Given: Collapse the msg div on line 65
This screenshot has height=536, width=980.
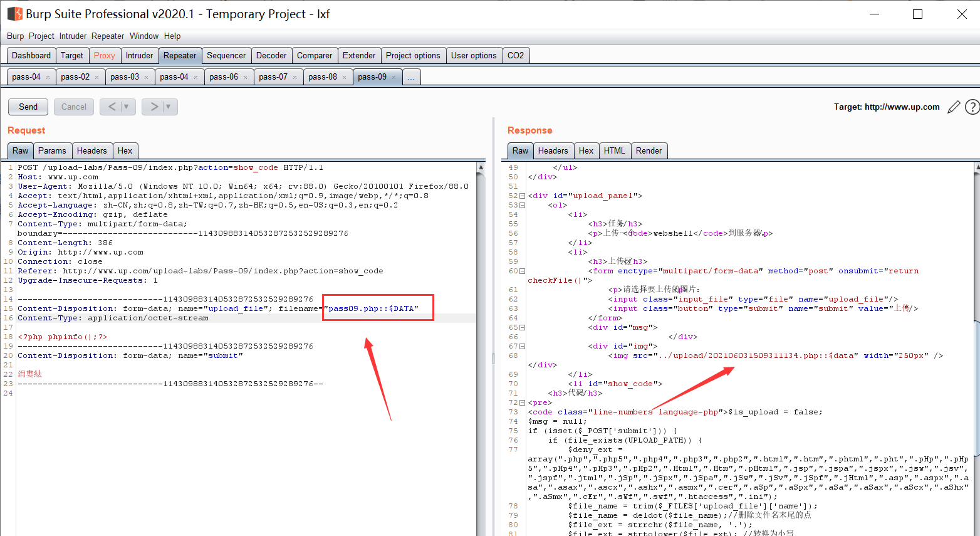Looking at the screenshot, I should click(522, 327).
